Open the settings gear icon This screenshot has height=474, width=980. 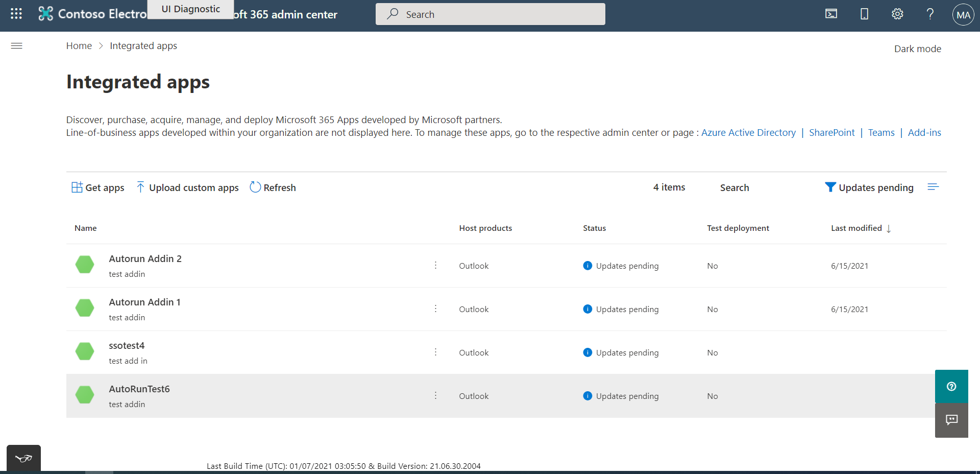pos(897,14)
